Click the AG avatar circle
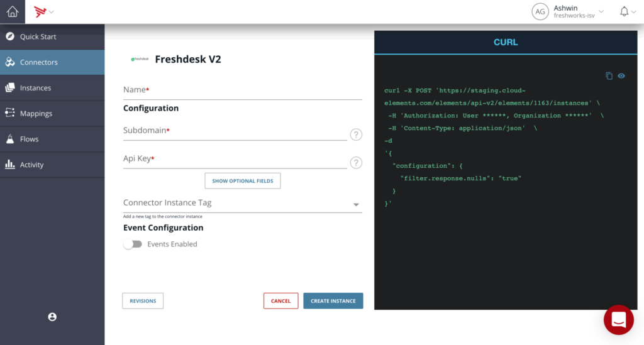Screen dimensions: 644x345 point(540,11)
